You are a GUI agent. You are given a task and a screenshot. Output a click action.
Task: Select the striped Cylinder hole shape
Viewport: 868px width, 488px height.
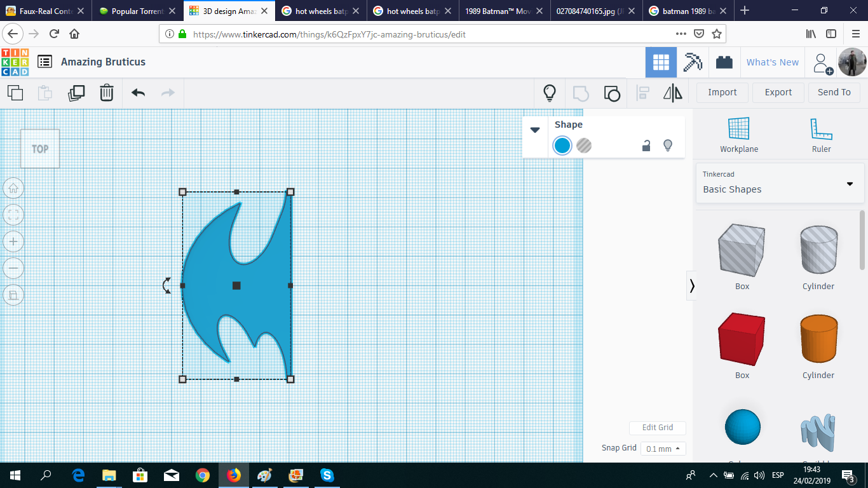coord(818,250)
